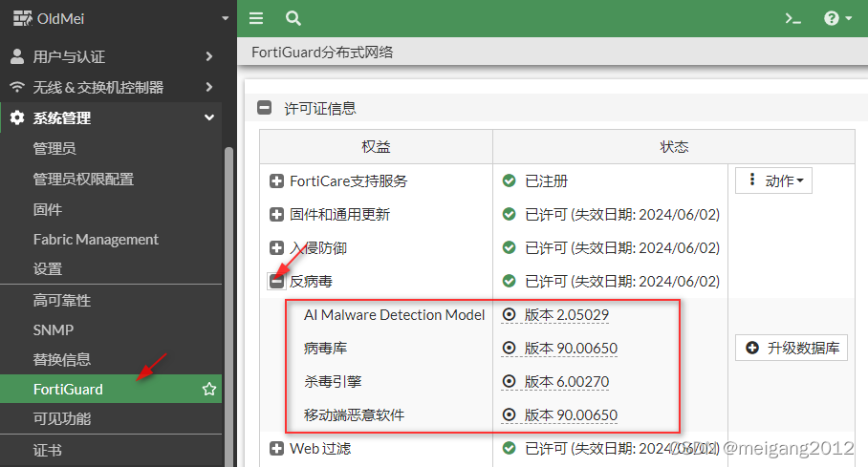Viewport: 868px width, 467px height.
Task: Open the 动作 dropdown button
Action: coord(773,180)
